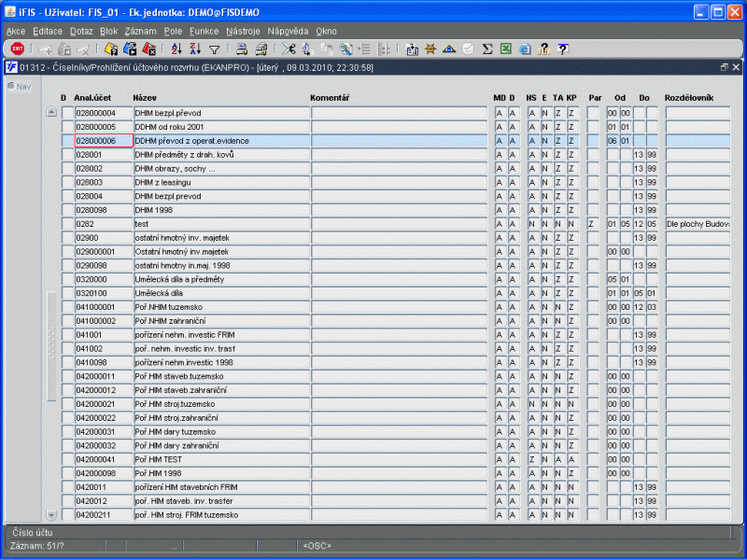Click account number 042000098
747x560 pixels.
click(x=104, y=473)
